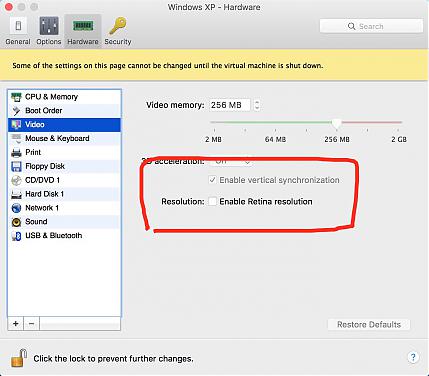Click the Video memory stepper arrows

[257, 105]
